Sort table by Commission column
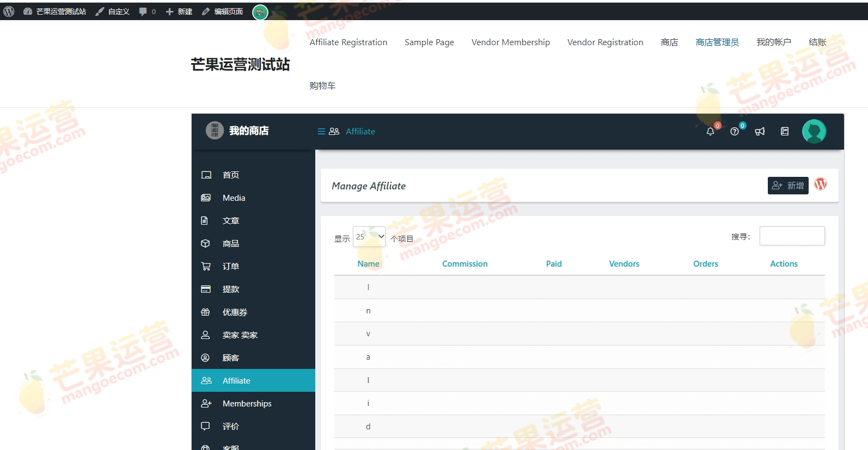 tap(464, 264)
